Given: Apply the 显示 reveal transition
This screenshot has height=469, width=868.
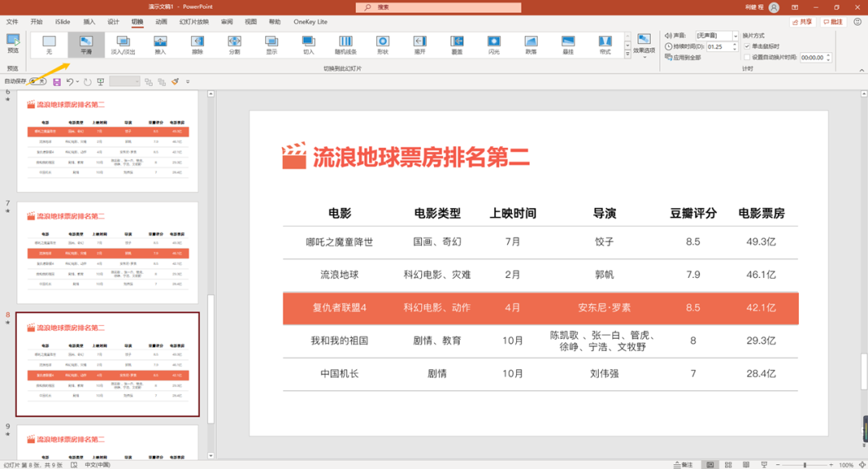Looking at the screenshot, I should (x=272, y=44).
